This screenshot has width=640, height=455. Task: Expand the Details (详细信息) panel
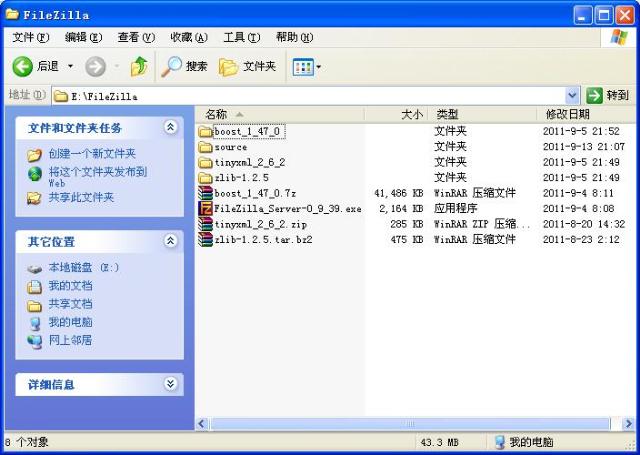(170, 384)
